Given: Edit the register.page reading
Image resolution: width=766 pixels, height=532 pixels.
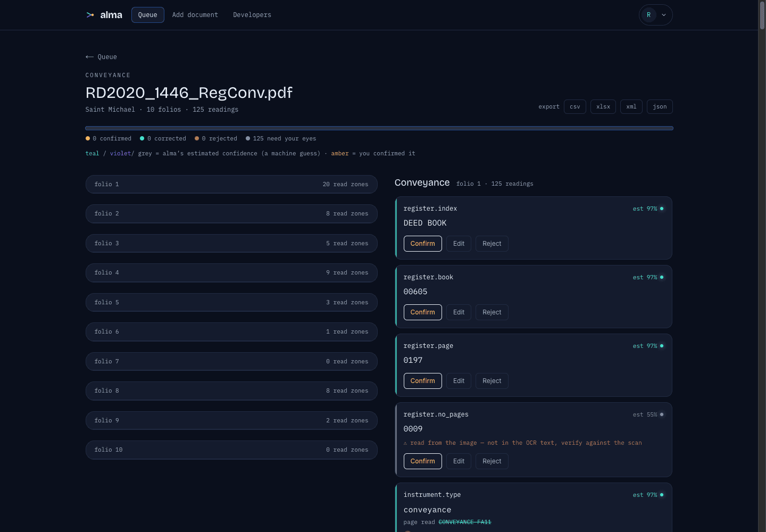Looking at the screenshot, I should click(459, 381).
